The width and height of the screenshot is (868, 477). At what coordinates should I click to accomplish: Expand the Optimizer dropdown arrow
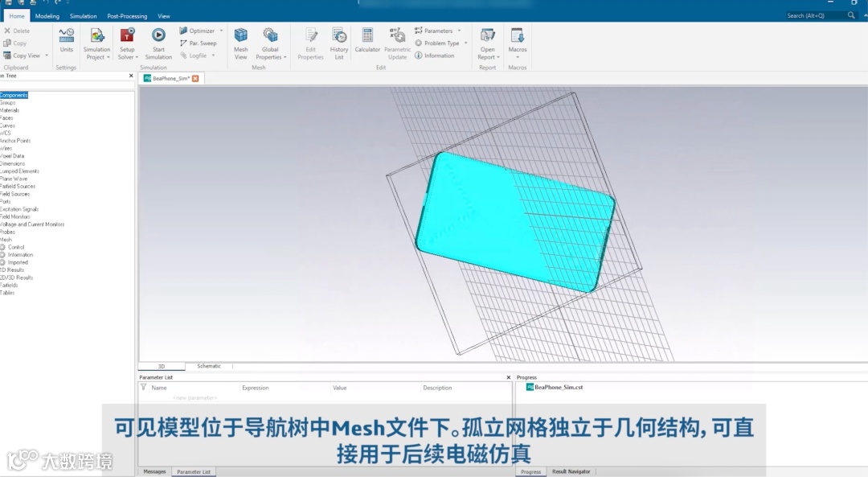(222, 31)
